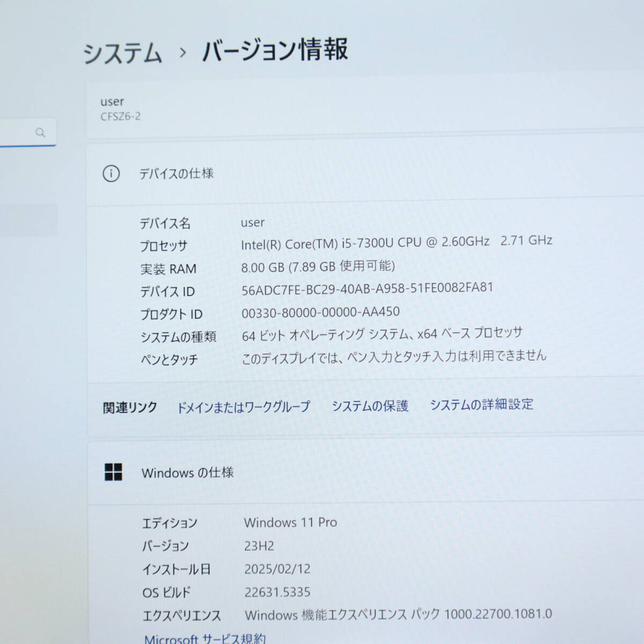This screenshot has width=644, height=644.
Task: Click the エクスペリエンス label
Action: click(x=181, y=616)
